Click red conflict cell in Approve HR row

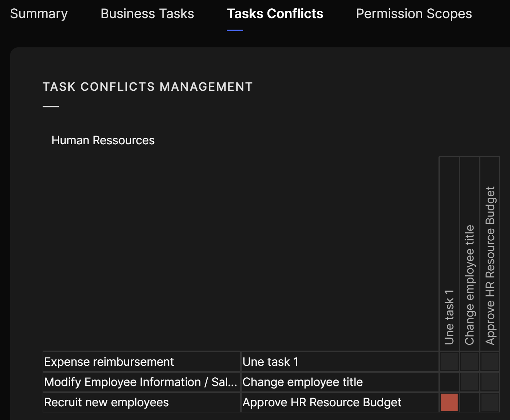449,402
